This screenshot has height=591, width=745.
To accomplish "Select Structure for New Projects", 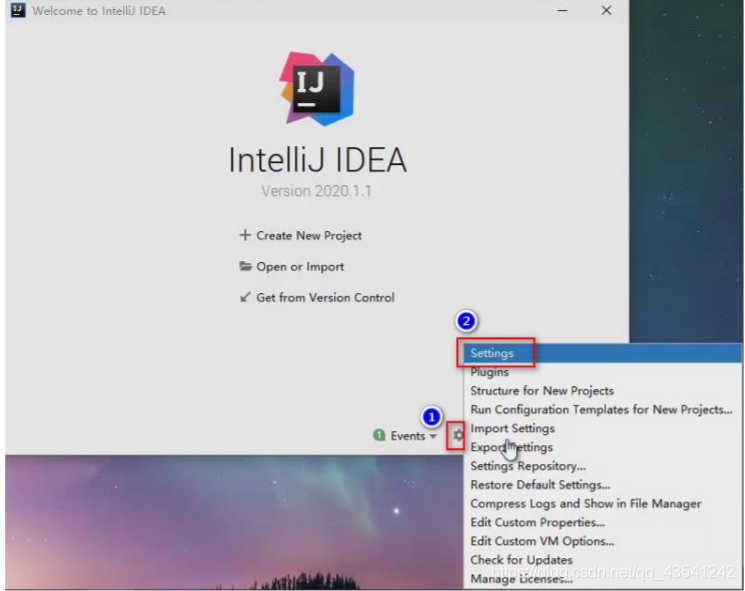I will 602,391.
